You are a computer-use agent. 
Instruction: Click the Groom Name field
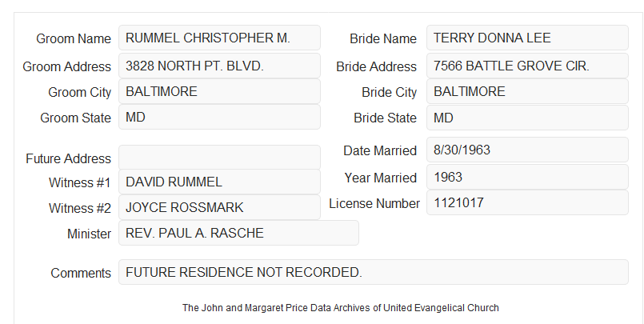(219, 38)
